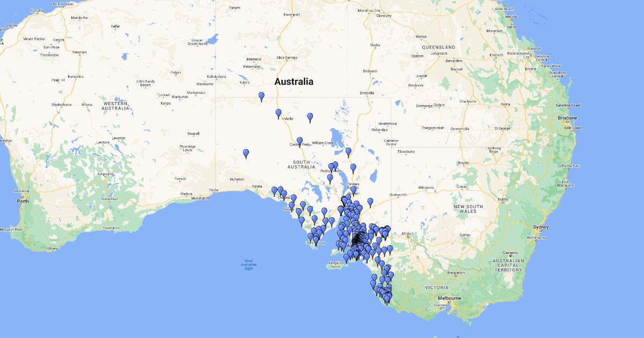Viewport: 644px width, 338px height.
Task: Click the 'Laverton' label
Action: (x=119, y=138)
